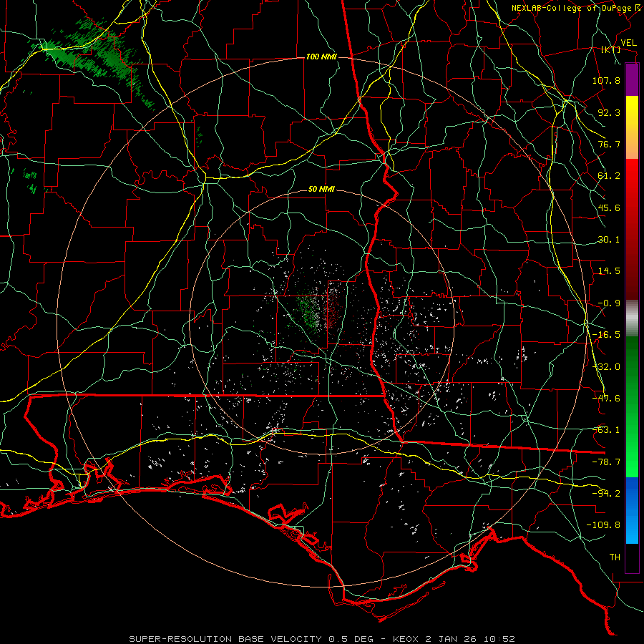Click the -63.1 velocity scale value
Viewport: 644px width, 644px height.
point(606,430)
